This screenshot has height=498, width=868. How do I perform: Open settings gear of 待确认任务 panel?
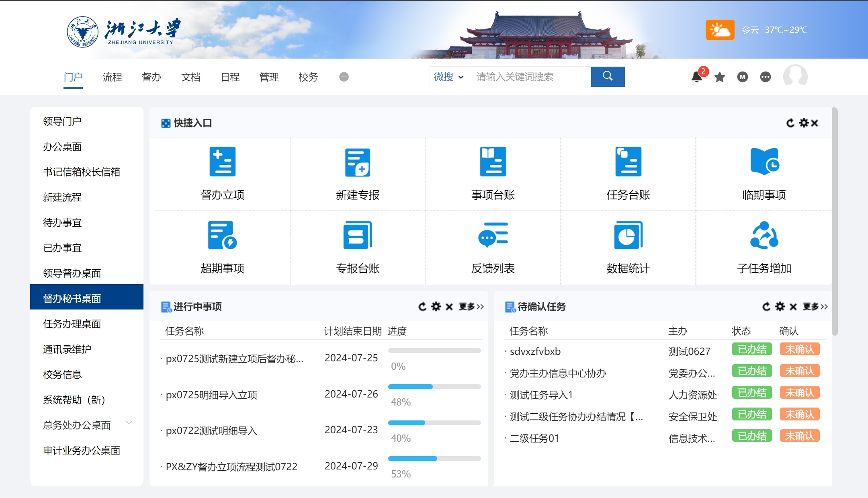780,307
